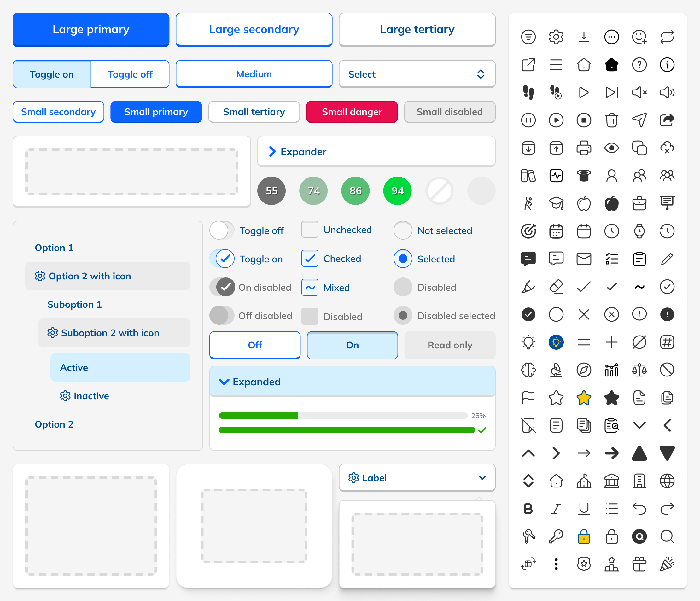The height and width of the screenshot is (601, 700).
Task: Click the mortarboard graduation cap icon
Action: point(556,203)
